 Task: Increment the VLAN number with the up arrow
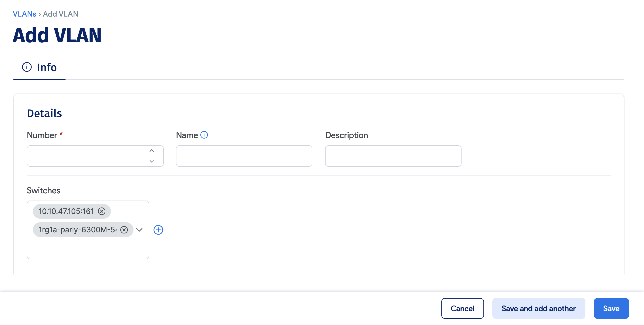pyautogui.click(x=152, y=150)
